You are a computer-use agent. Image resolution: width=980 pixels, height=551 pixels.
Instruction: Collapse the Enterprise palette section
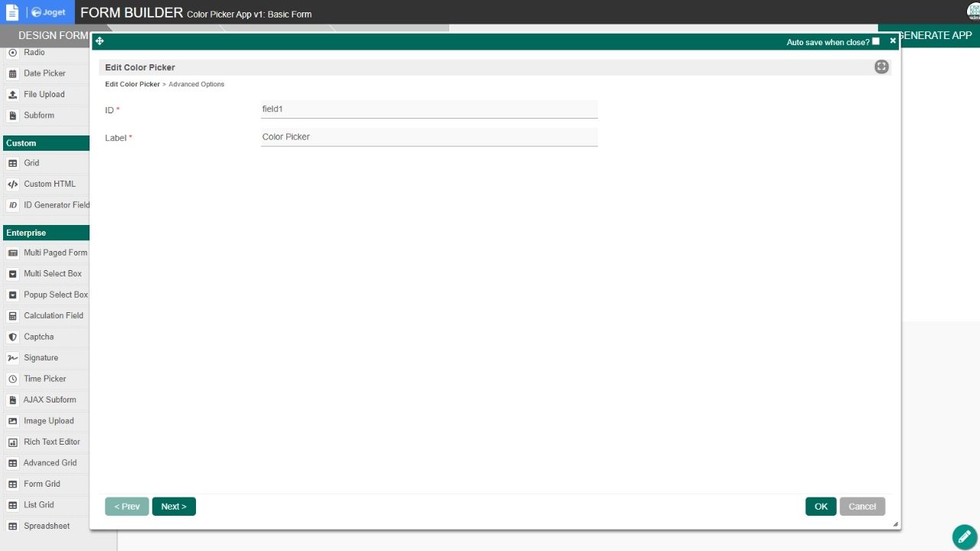[46, 233]
